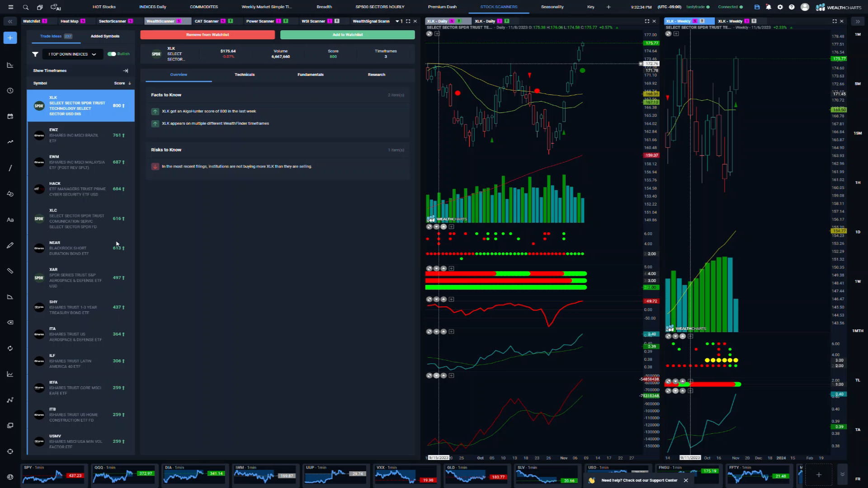Click the save floppy disk icon
The width and height of the screenshot is (868, 488).
point(757,7)
